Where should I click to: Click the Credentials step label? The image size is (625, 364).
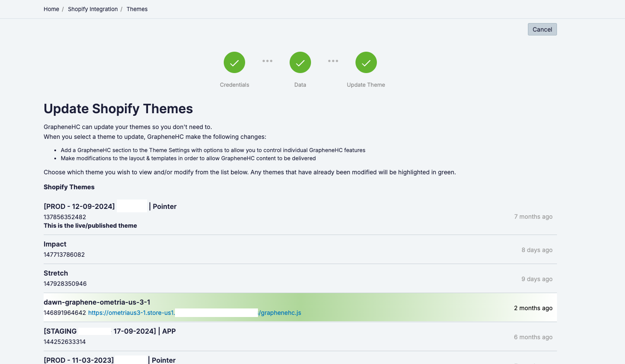(x=234, y=85)
